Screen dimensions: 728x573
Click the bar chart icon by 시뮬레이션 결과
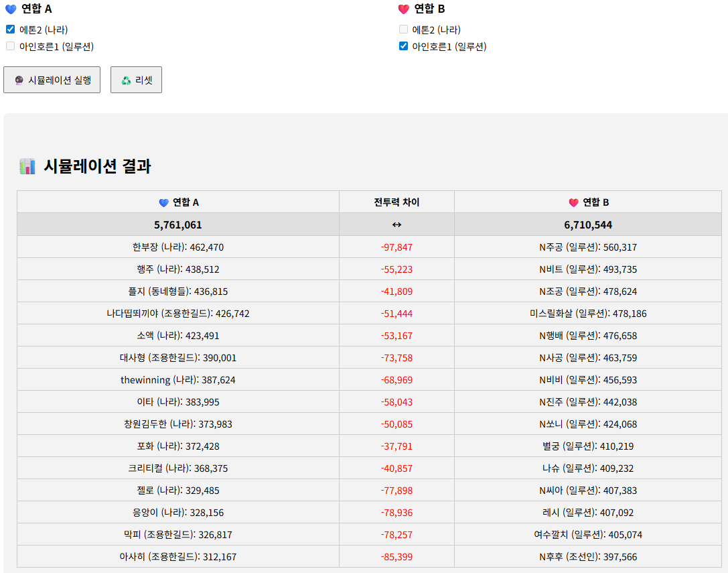click(x=27, y=166)
